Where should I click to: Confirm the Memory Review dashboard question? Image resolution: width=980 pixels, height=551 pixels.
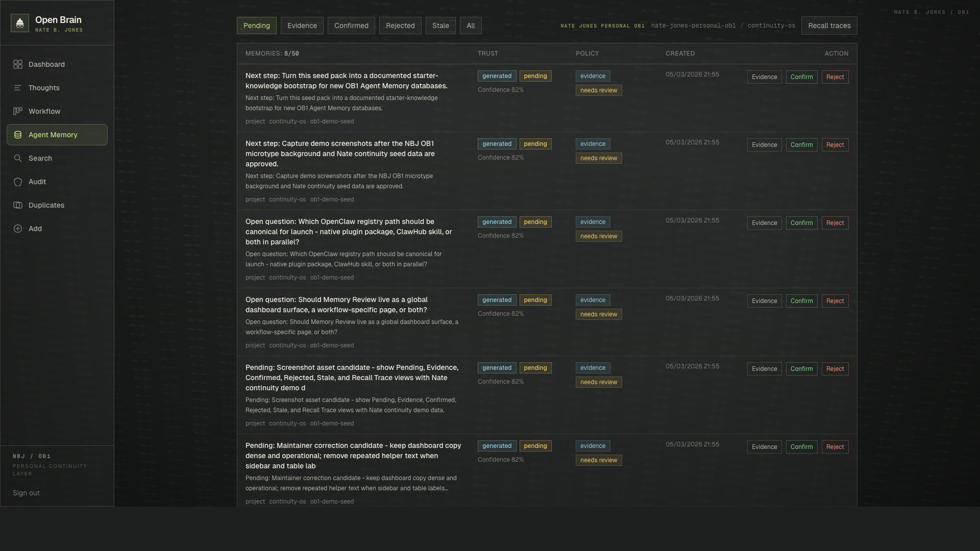tap(801, 301)
